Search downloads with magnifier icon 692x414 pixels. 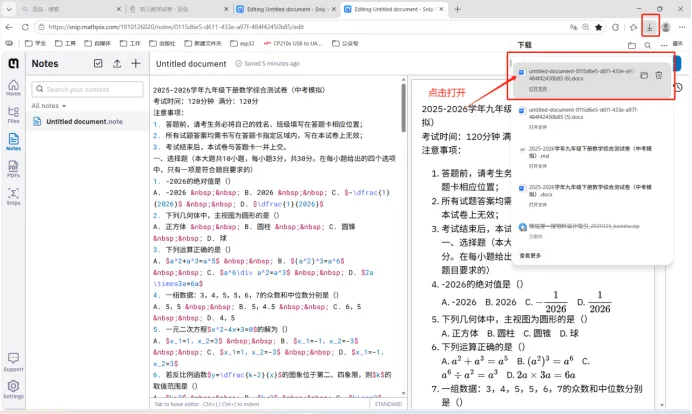click(x=647, y=45)
